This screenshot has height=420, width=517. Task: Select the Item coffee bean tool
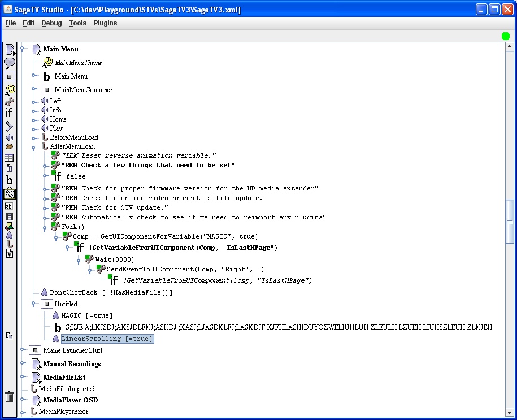(9, 146)
